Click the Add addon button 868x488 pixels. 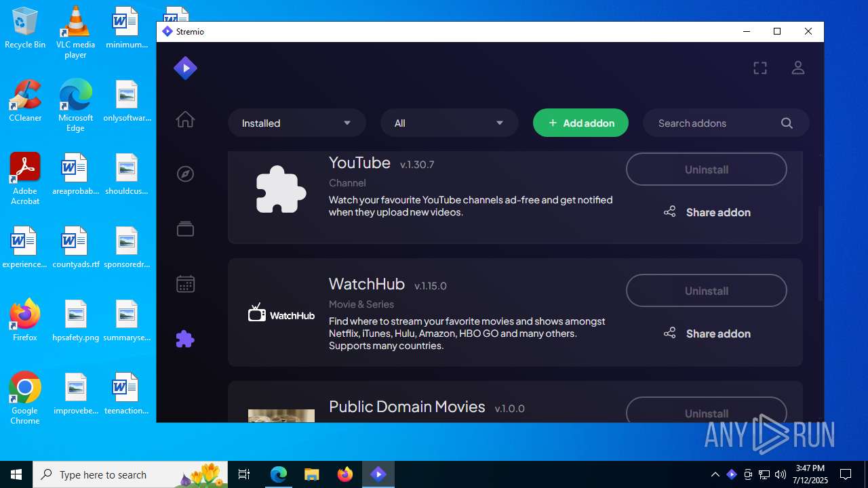(580, 123)
